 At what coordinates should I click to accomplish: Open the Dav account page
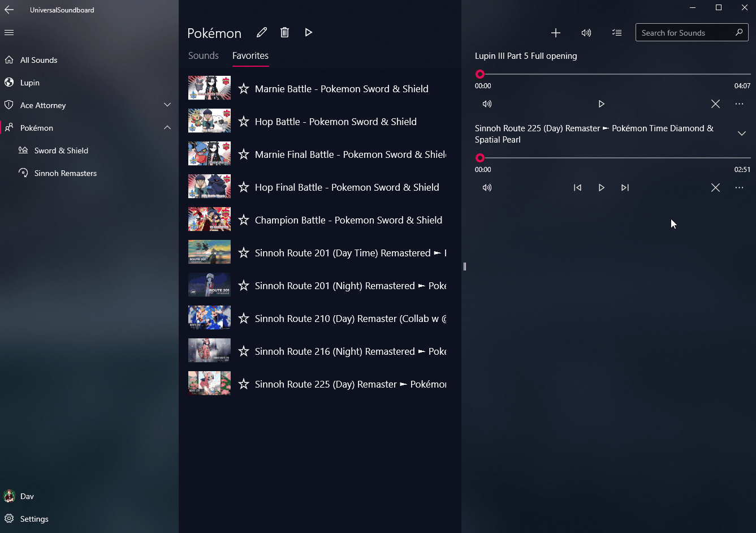click(89, 496)
